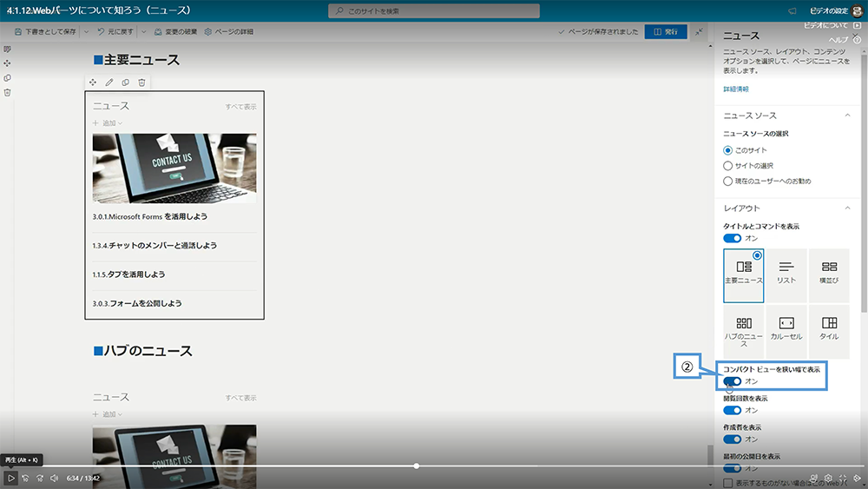Toggle 最初の公開日を表示 switch
Image resolution: width=868 pixels, height=489 pixels.
coord(733,468)
